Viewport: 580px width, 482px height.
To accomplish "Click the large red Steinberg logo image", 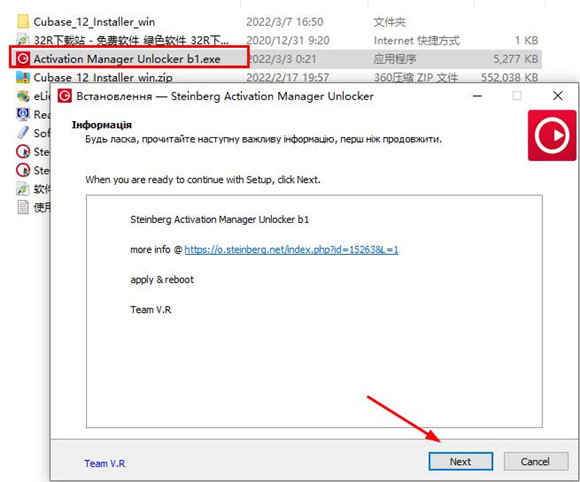I will pyautogui.click(x=552, y=135).
